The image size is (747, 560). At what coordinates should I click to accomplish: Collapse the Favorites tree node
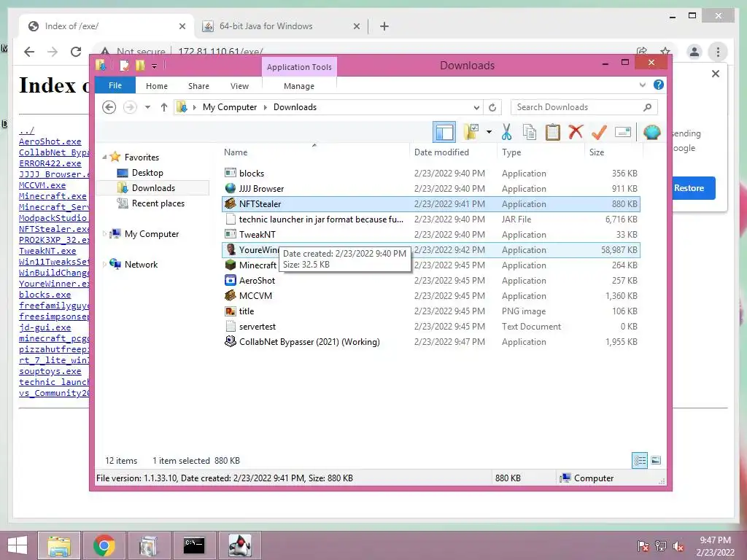click(105, 157)
